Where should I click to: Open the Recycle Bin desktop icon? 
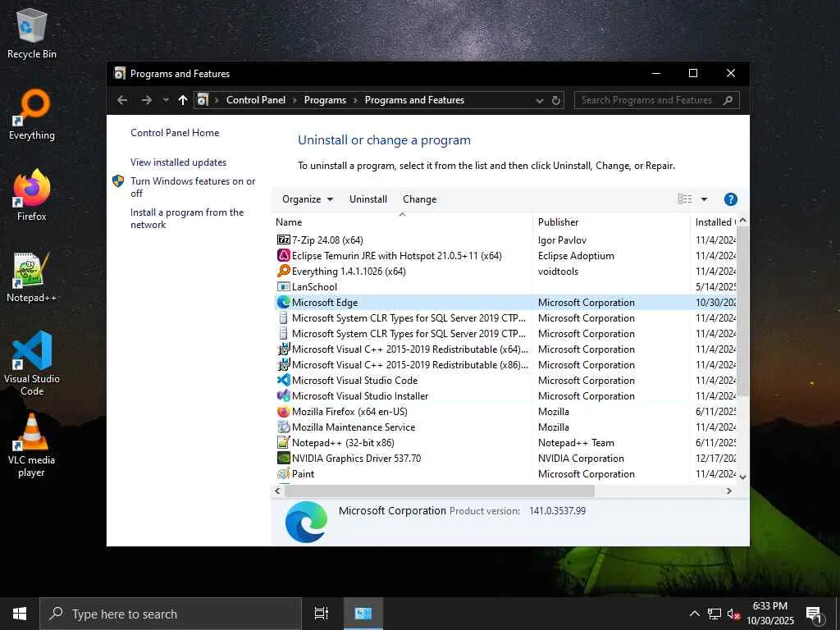tap(32, 34)
